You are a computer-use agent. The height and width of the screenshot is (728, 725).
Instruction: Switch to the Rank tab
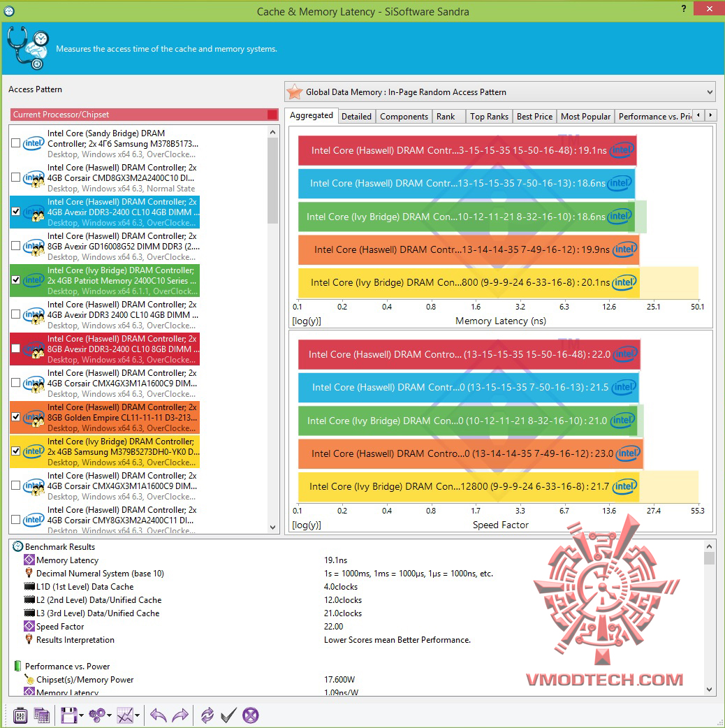point(446,117)
